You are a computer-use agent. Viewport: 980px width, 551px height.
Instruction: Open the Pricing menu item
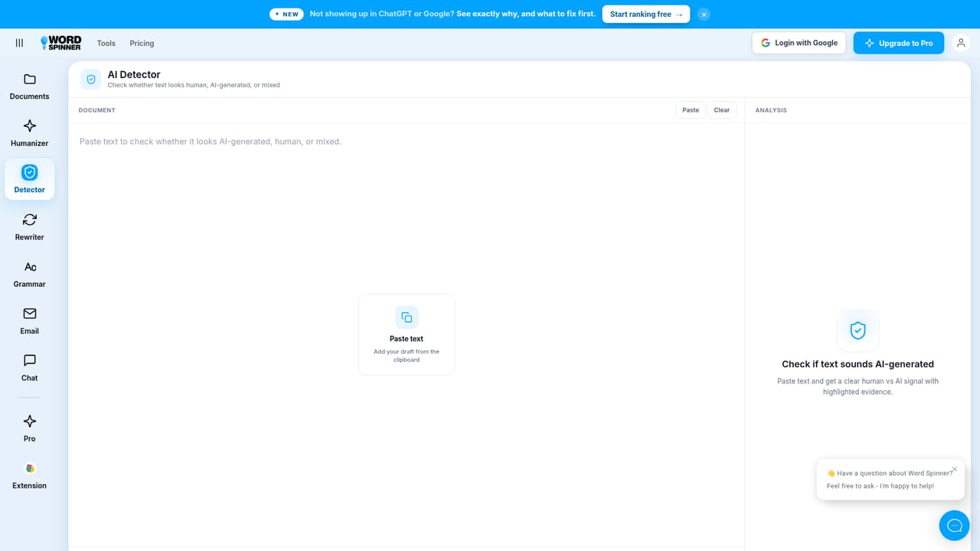coord(142,44)
